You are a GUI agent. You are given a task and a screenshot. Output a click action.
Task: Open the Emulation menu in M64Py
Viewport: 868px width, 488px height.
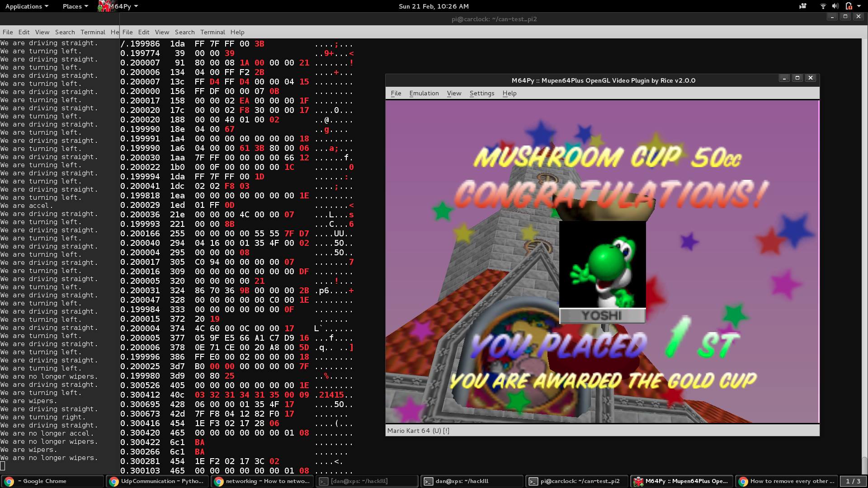(x=424, y=93)
